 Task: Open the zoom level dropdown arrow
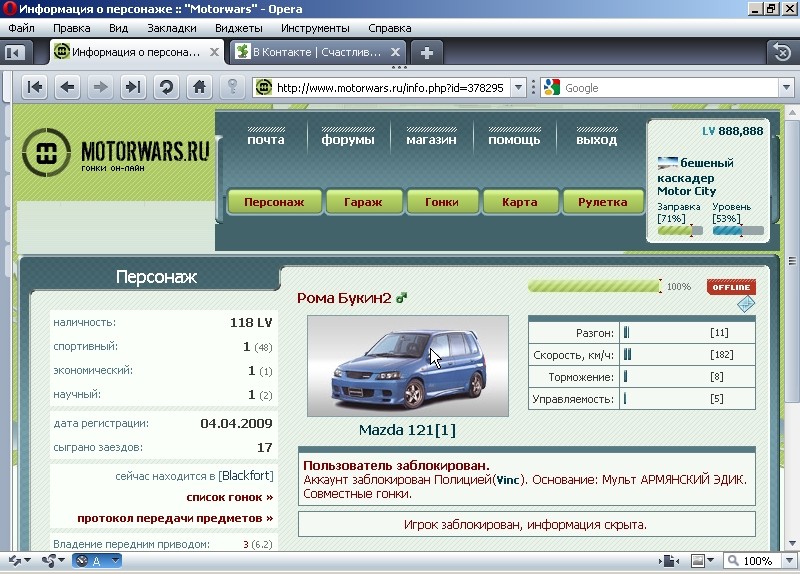pyautogui.click(x=789, y=561)
